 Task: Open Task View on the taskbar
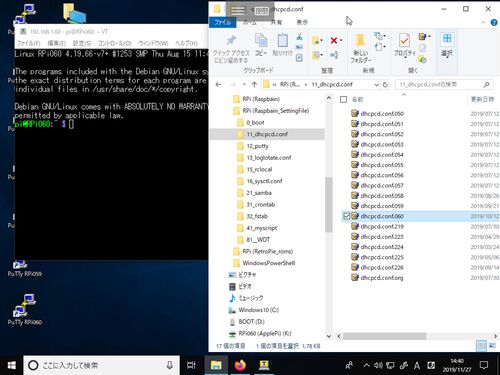click(x=191, y=365)
